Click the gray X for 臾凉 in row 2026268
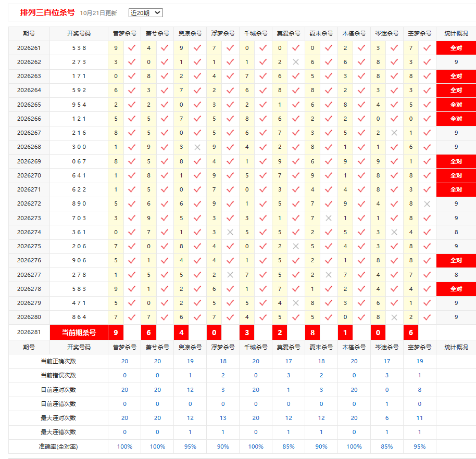 197,147
